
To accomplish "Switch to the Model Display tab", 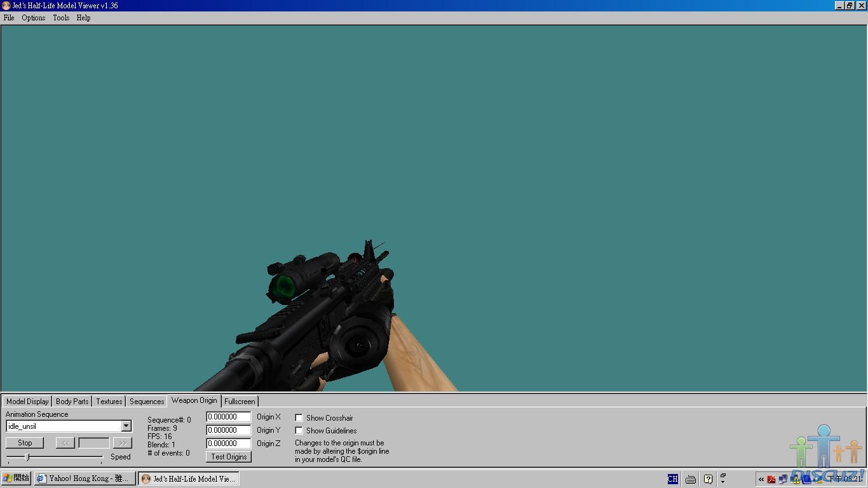I will point(27,402).
